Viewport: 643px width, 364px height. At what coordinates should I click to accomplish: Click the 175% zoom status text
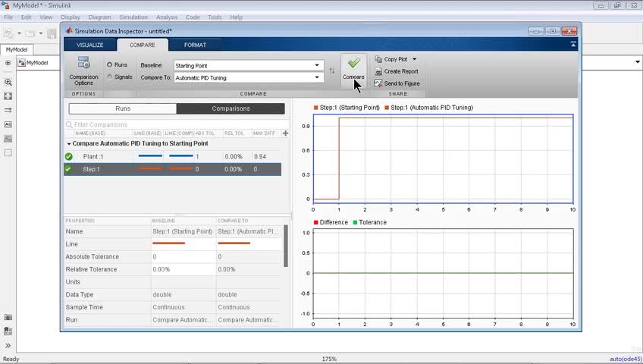(x=329, y=359)
